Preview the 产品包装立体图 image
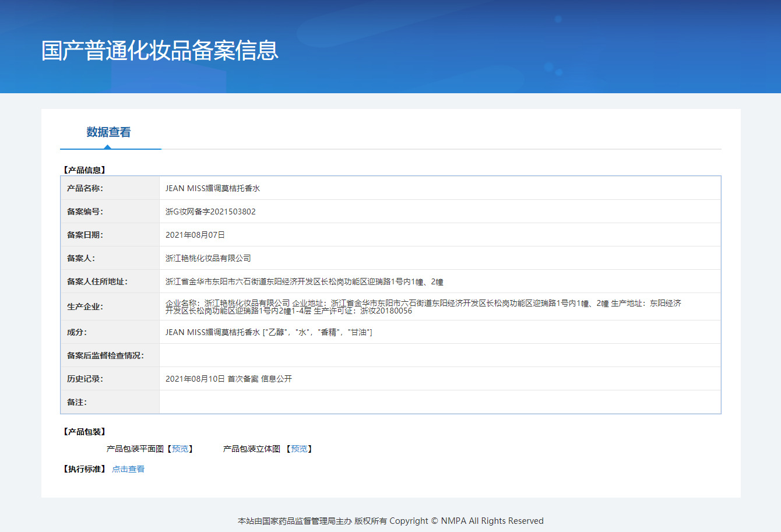Image resolution: width=781 pixels, height=532 pixels. tap(299, 449)
